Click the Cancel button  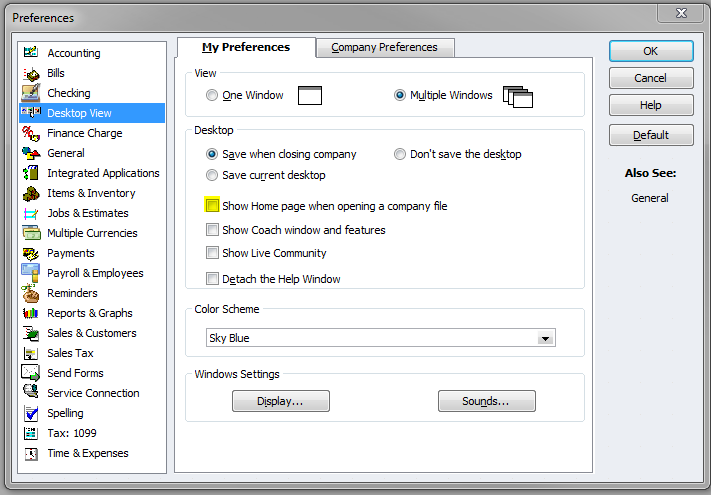[x=651, y=78]
